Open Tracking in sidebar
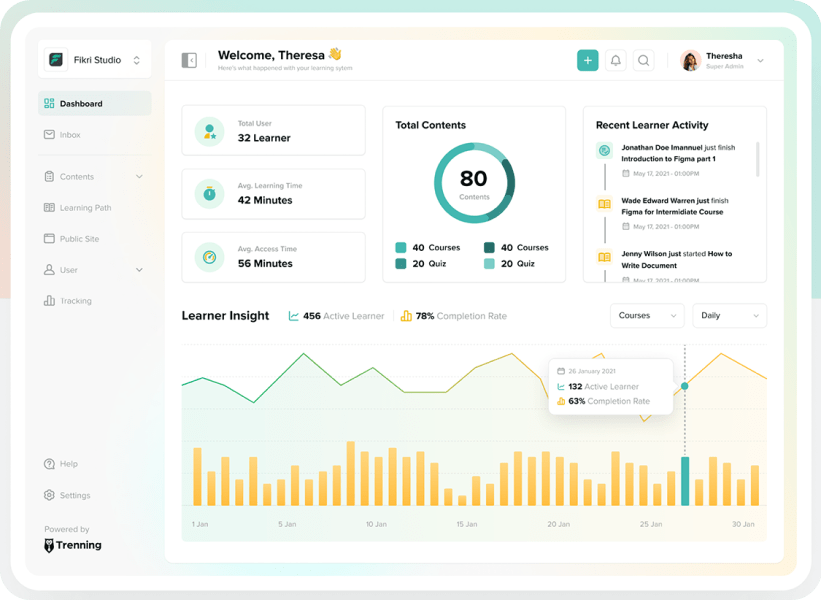The image size is (822, 600). click(x=75, y=301)
